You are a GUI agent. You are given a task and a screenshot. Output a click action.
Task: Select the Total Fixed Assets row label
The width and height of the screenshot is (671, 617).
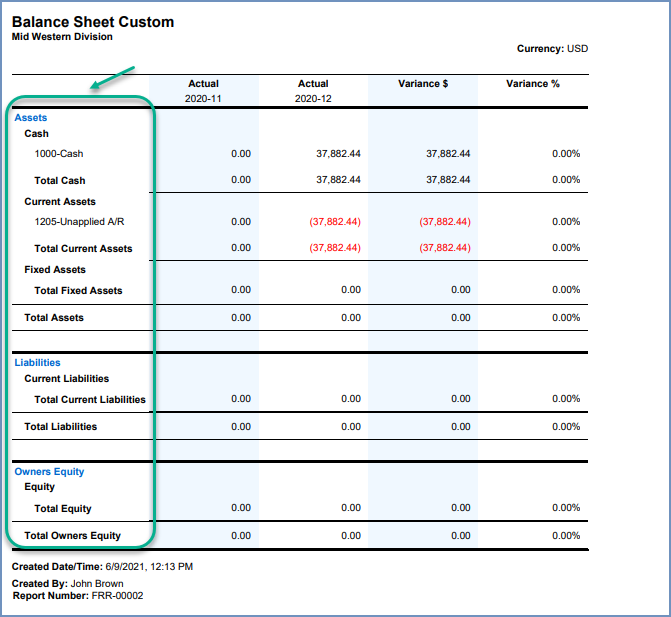point(78,291)
